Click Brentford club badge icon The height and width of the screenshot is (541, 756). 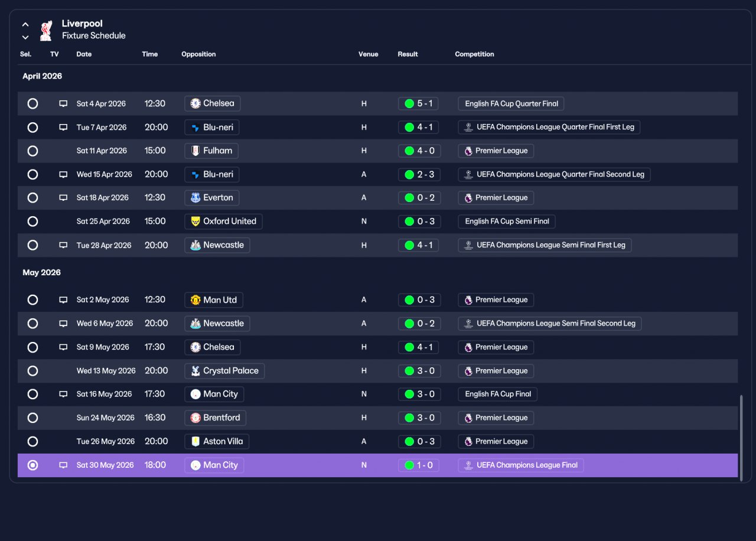pos(195,418)
